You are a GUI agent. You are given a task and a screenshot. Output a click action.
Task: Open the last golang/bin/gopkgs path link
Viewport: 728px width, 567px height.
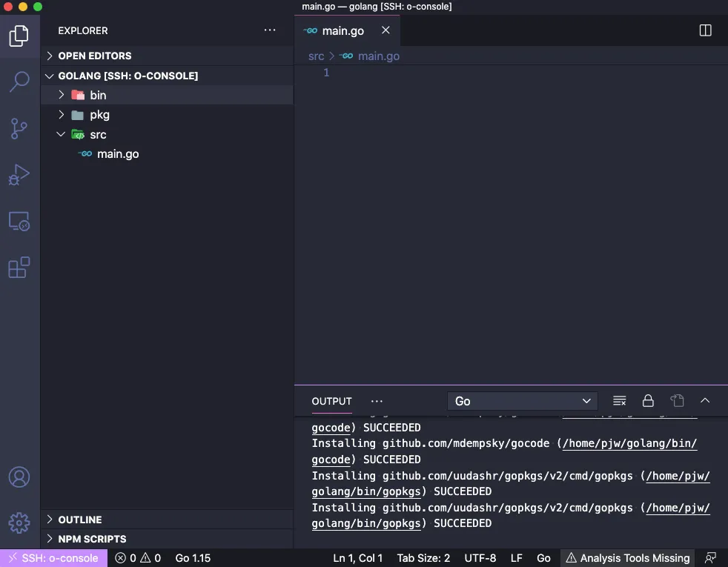366,523
